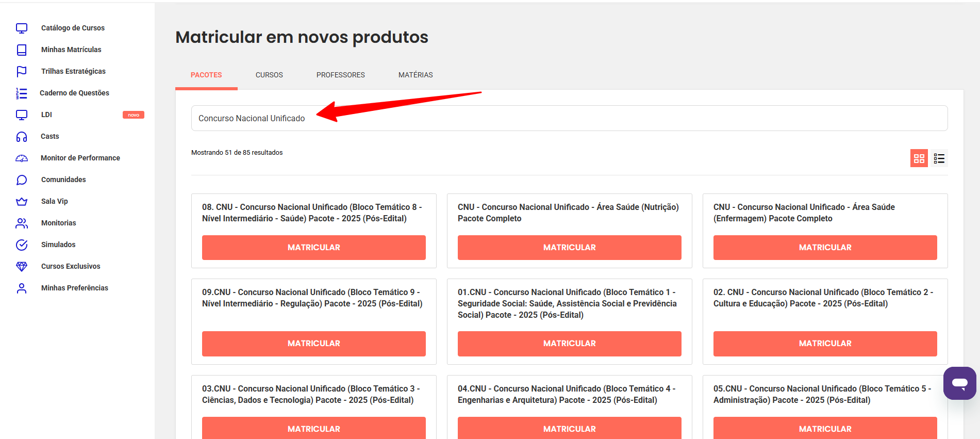The image size is (980, 439).
Task: Switch to the MATÉRIAS tab
Action: point(416,75)
